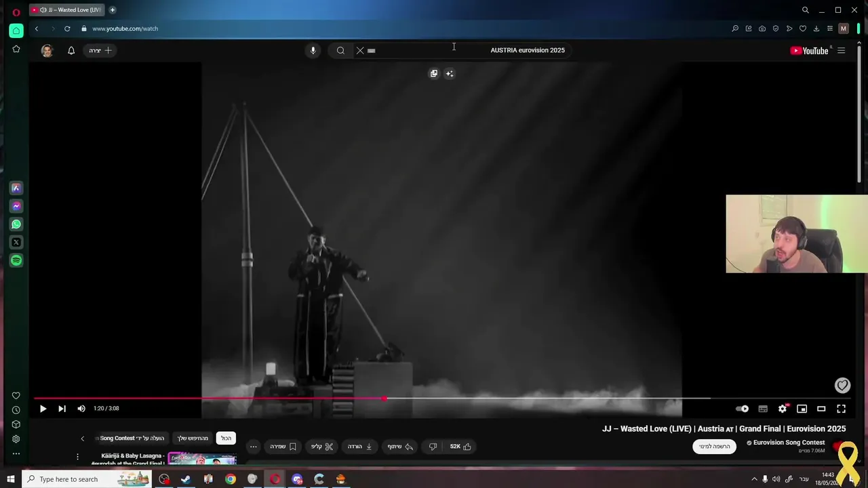Open the Käärijä & Baby Lasagna video thumbnail
This screenshot has height=488, width=868.
(x=202, y=459)
